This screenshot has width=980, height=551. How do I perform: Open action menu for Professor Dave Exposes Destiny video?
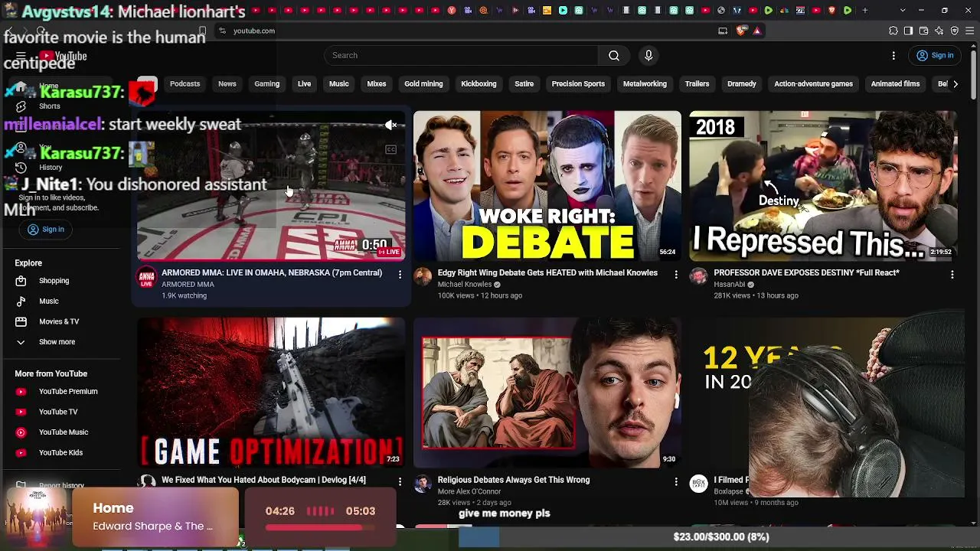952,274
